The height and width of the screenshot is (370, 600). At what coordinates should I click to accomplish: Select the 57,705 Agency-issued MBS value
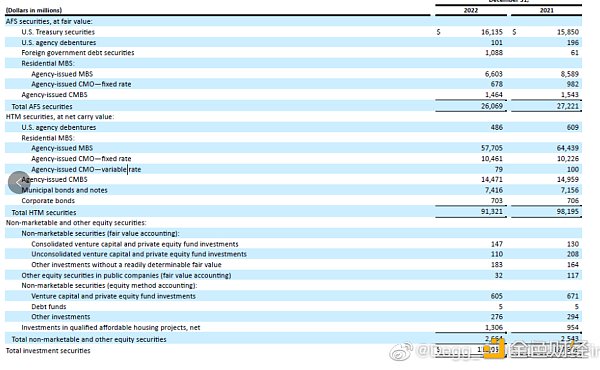[x=492, y=148]
